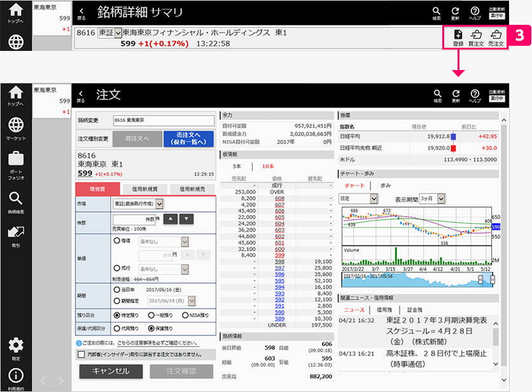This screenshot has width=532, height=392.
Task: Click the 売注文 basket icon in summary bar
Action: 496,38
